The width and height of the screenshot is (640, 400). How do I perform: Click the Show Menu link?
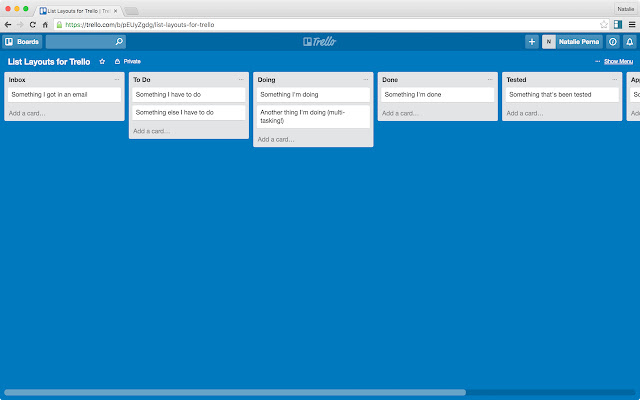(x=618, y=62)
